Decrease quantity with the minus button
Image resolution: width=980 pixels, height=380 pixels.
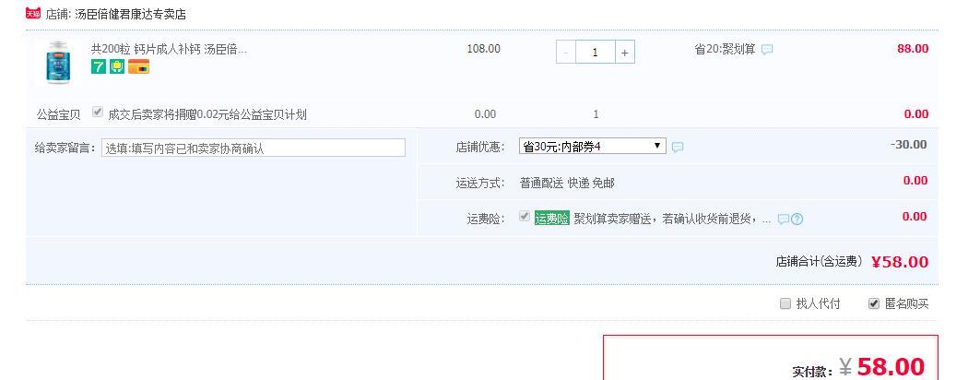[566, 53]
